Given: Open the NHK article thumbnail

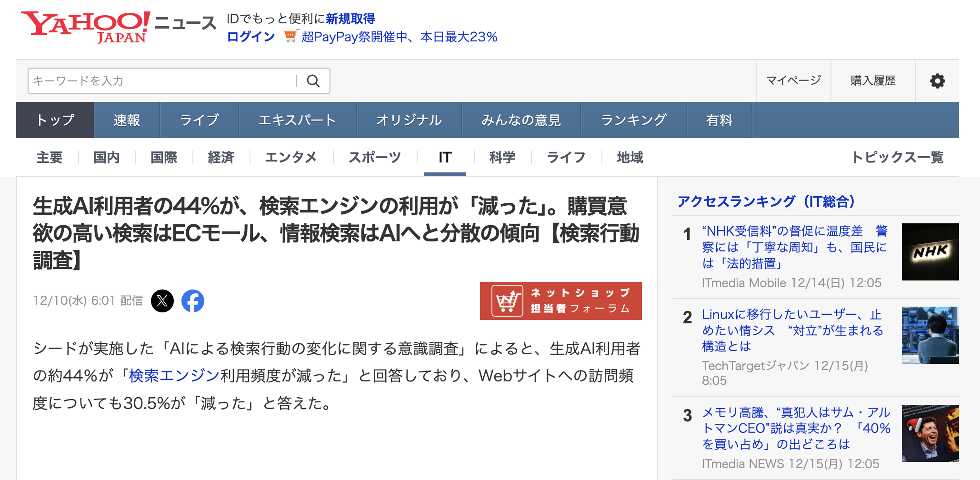Looking at the screenshot, I should point(930,252).
